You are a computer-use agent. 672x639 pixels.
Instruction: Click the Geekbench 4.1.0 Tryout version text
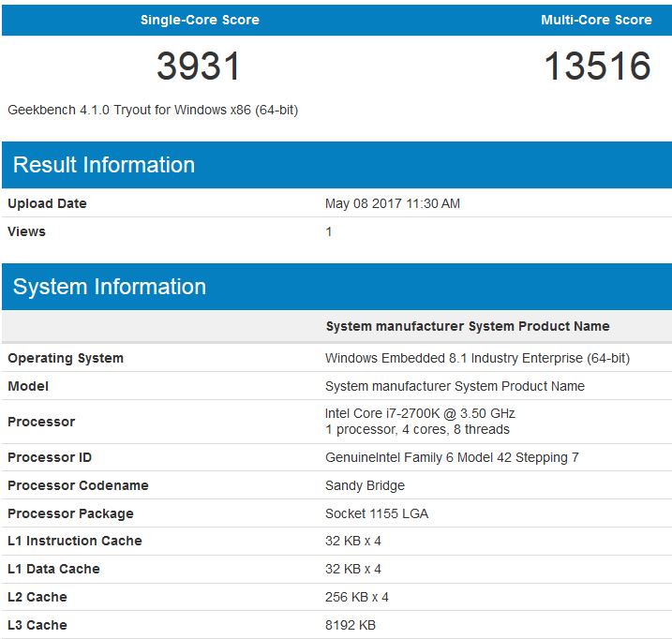153,110
